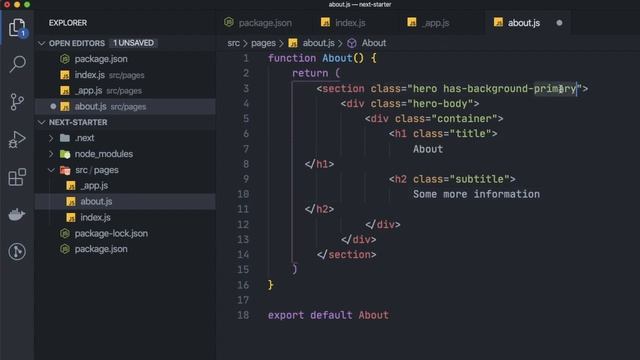Click the closing </h2> tag
Viewport: 640px width, 360px height.
(319, 209)
